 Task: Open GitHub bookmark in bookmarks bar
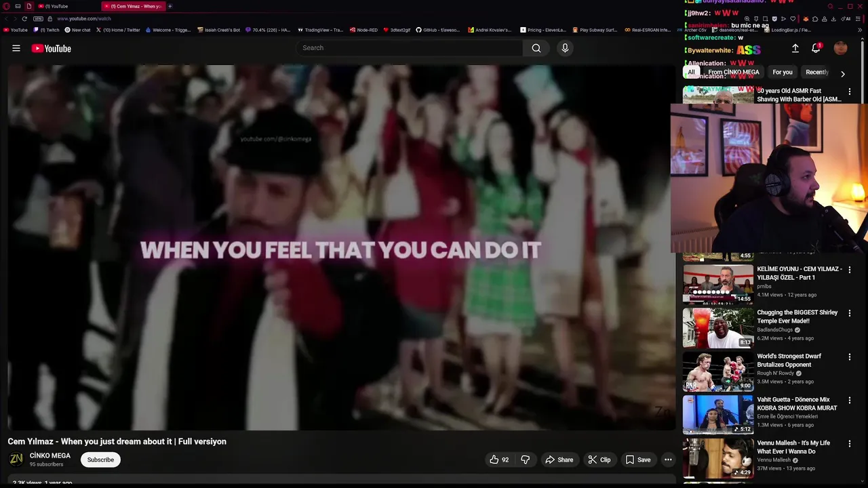437,30
